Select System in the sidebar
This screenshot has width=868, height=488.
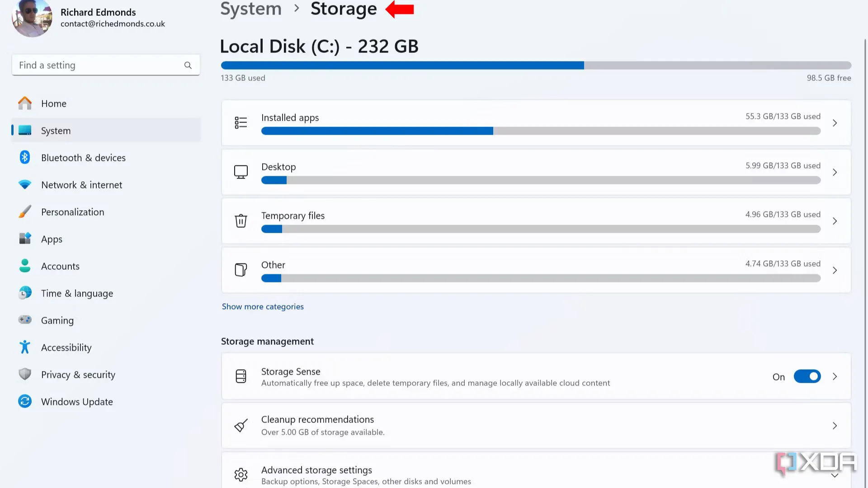point(106,131)
